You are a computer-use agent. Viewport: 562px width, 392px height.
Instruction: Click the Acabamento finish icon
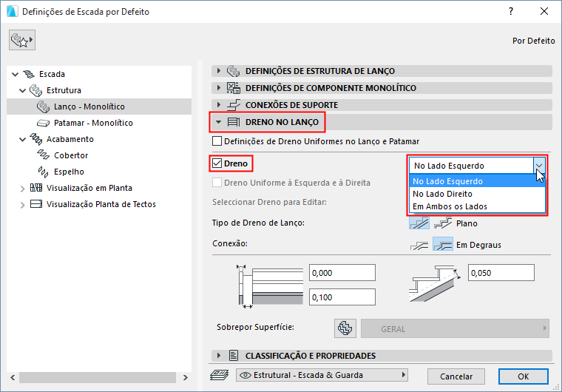point(35,139)
